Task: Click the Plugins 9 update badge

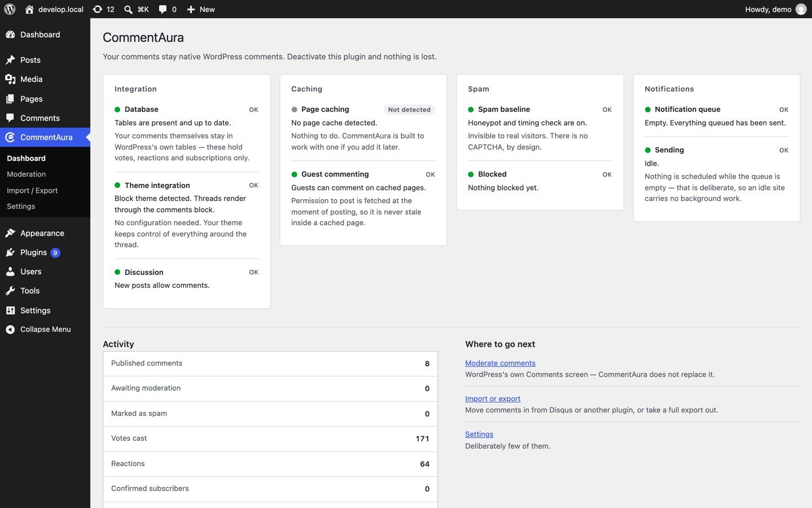Action: (55, 253)
